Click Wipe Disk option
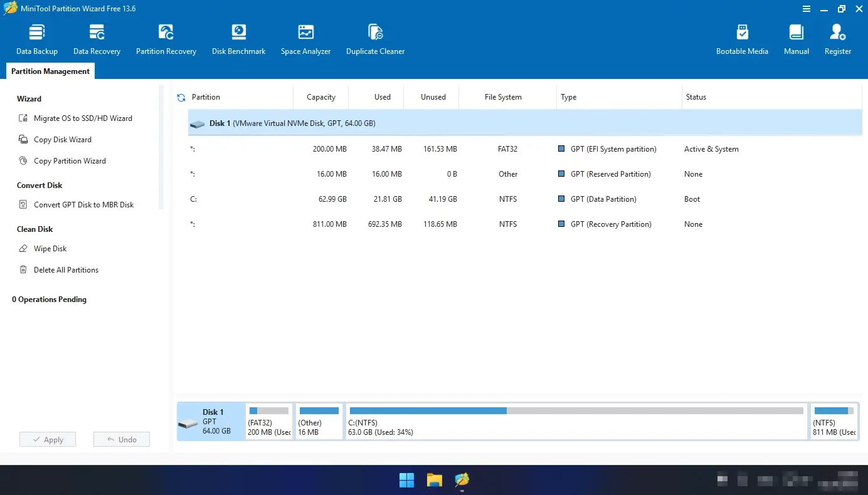868x495 pixels. [50, 249]
